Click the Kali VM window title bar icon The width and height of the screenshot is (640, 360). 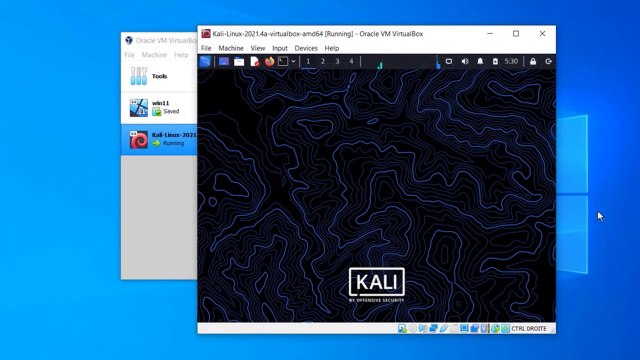206,33
